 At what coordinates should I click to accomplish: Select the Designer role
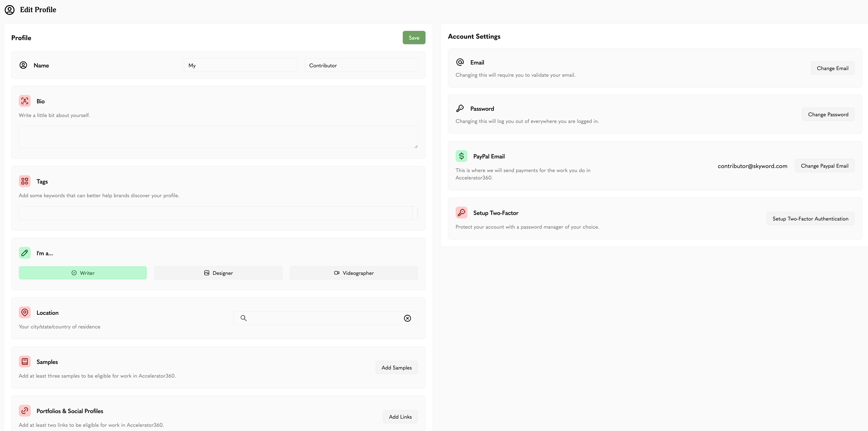218,273
